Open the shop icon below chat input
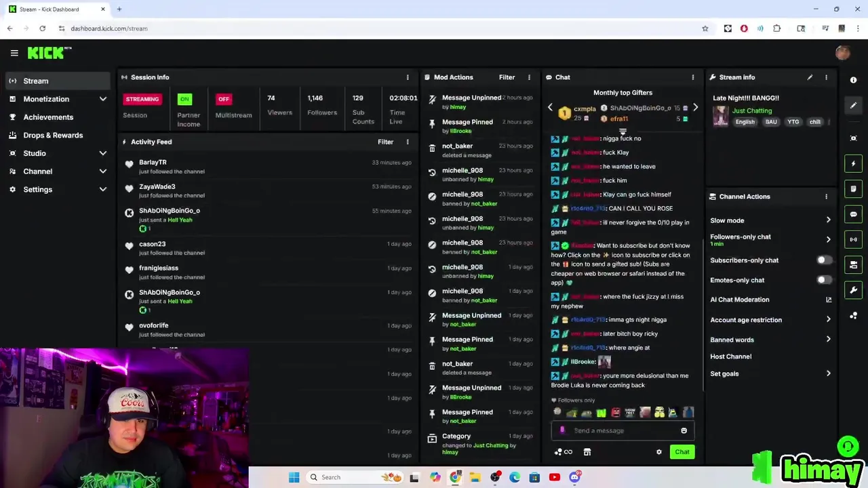868x488 pixels. 587,452
